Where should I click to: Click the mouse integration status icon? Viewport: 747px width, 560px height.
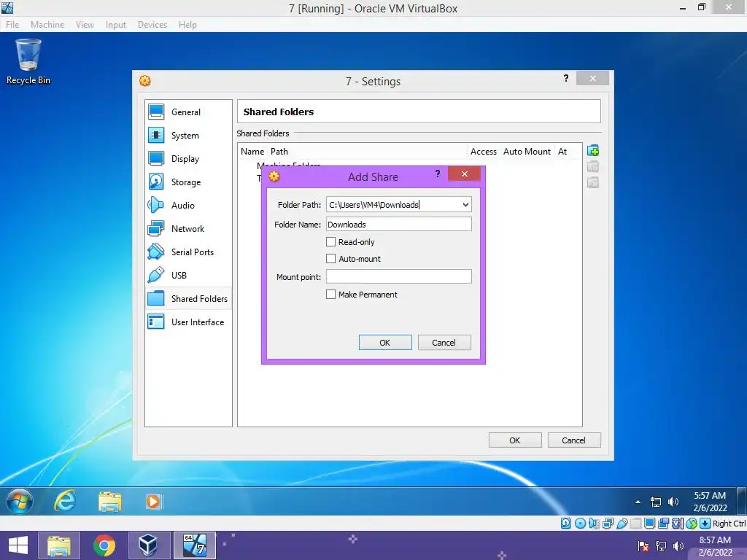tap(692, 524)
